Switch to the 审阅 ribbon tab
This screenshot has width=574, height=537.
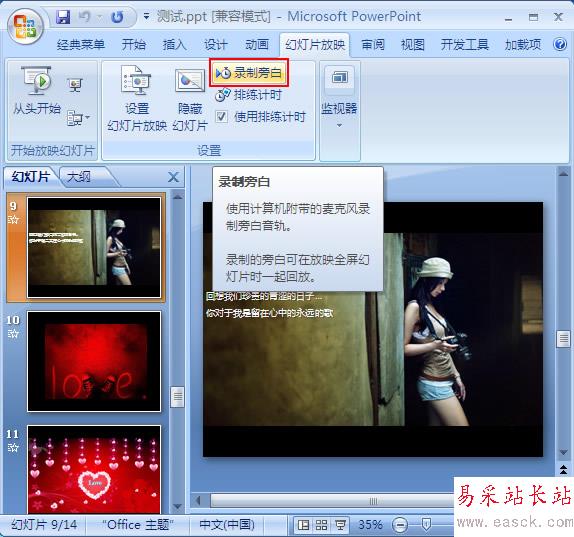tap(373, 45)
